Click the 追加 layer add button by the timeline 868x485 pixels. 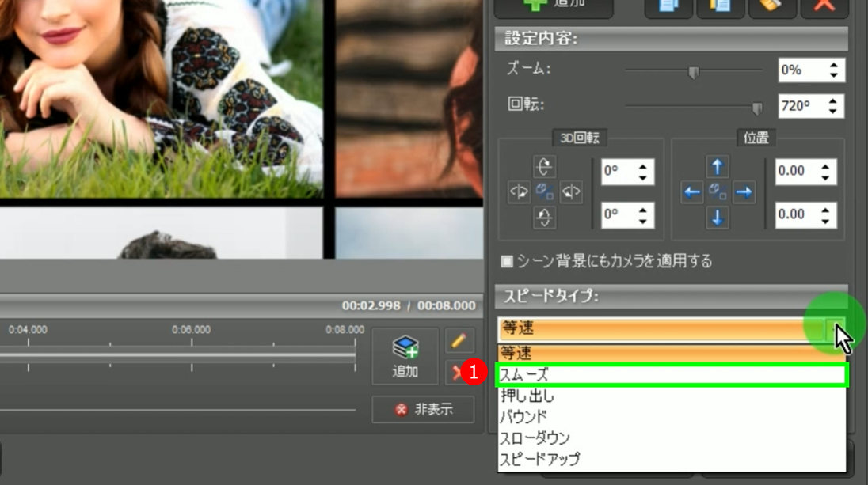(405, 355)
